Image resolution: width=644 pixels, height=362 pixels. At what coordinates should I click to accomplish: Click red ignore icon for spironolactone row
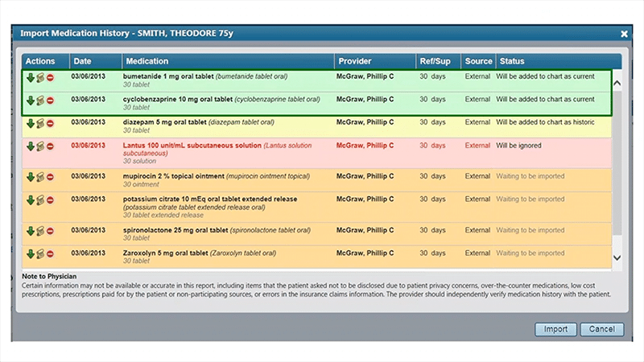point(50,232)
